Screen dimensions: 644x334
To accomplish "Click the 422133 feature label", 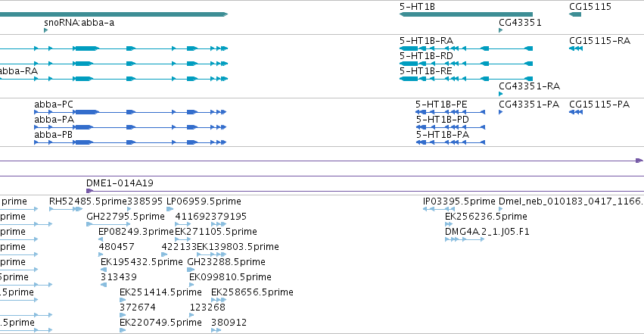I will pos(179,247).
